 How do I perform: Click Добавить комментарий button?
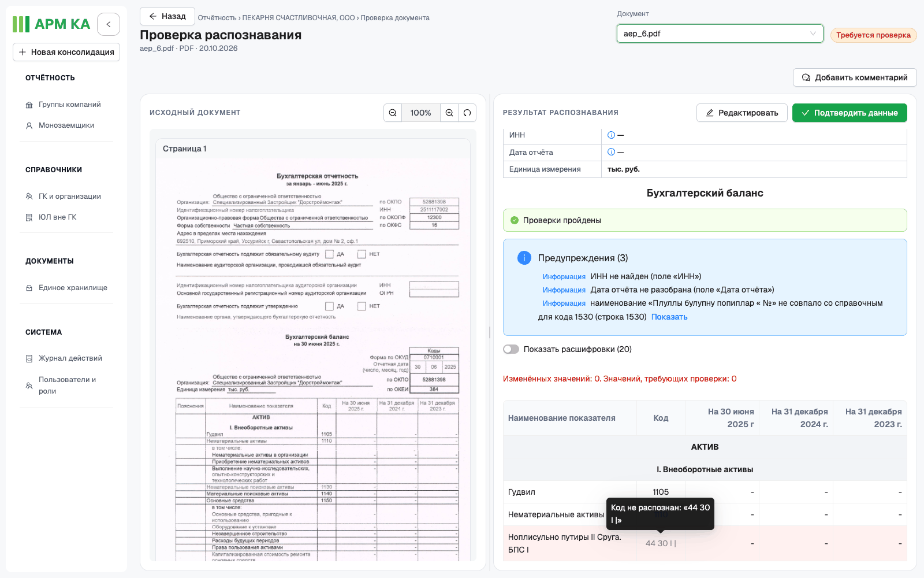tap(855, 77)
